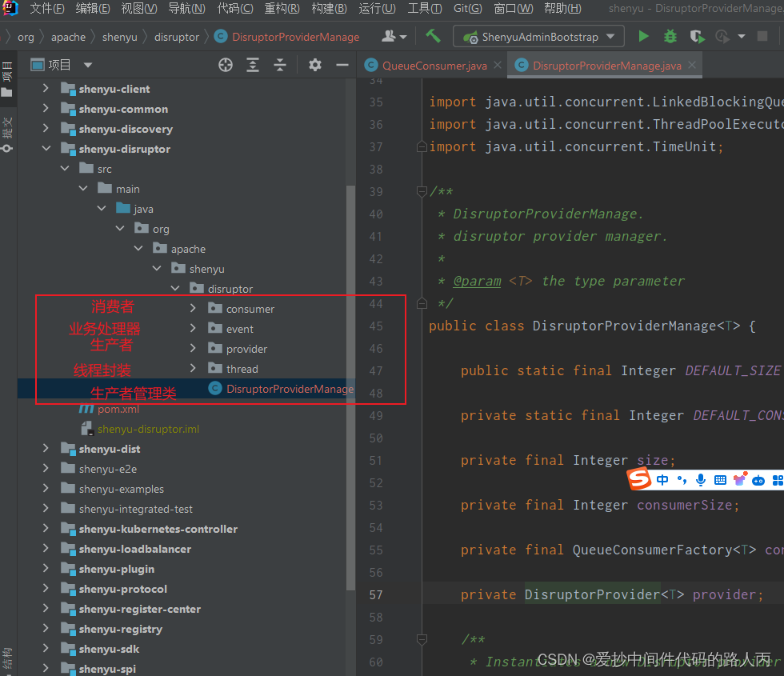Select the shenyu-kubernetes-controller module
Screen dimensions: 784x676
158,529
